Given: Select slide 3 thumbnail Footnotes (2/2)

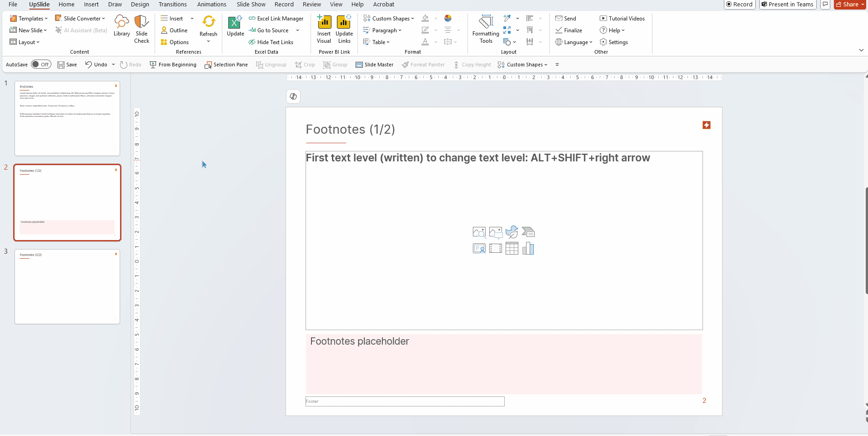Looking at the screenshot, I should 67,286.
